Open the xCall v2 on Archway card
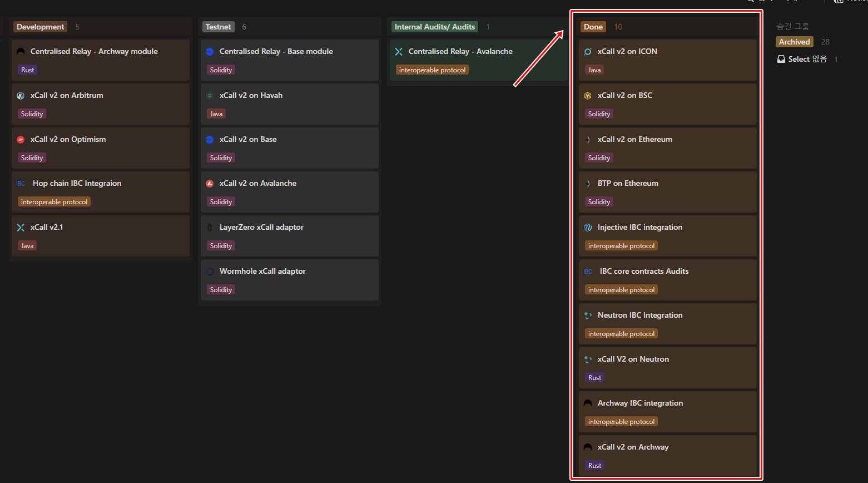 click(668, 456)
